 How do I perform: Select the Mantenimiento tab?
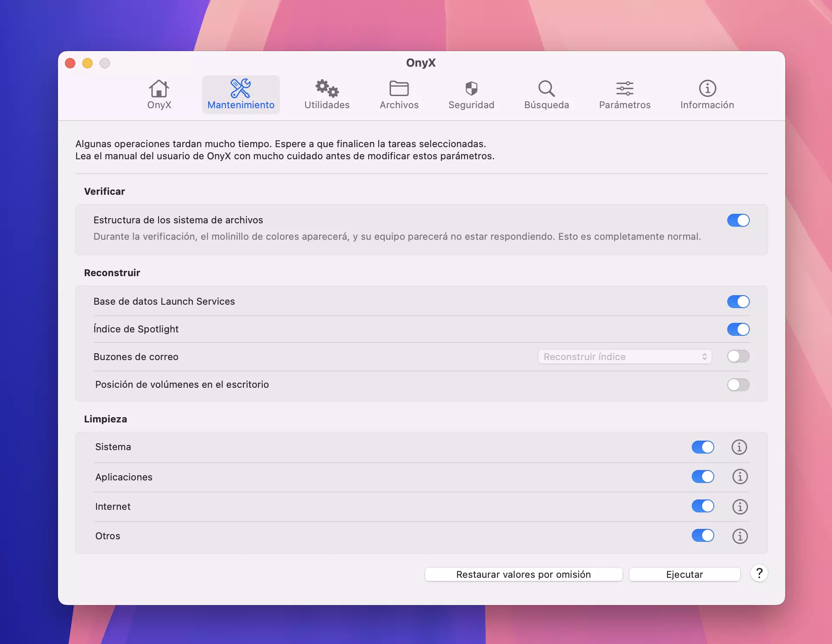pyautogui.click(x=241, y=95)
